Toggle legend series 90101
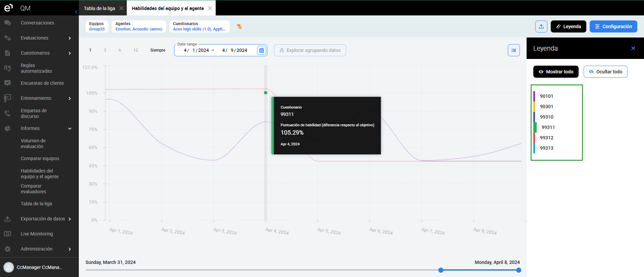This screenshot has width=644, height=277. click(546, 96)
